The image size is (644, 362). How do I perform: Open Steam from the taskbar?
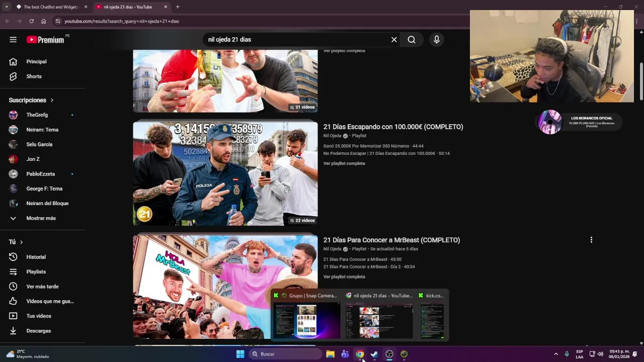coord(374,354)
